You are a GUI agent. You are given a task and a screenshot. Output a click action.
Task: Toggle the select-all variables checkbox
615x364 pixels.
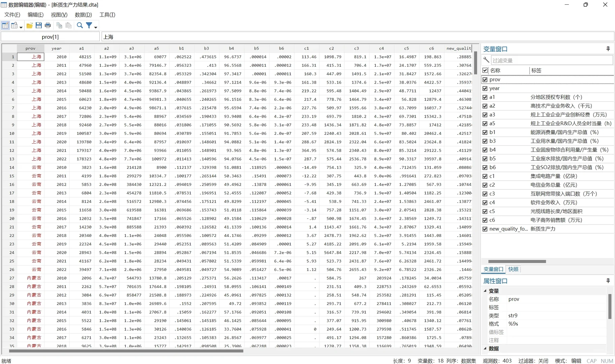[x=485, y=70]
